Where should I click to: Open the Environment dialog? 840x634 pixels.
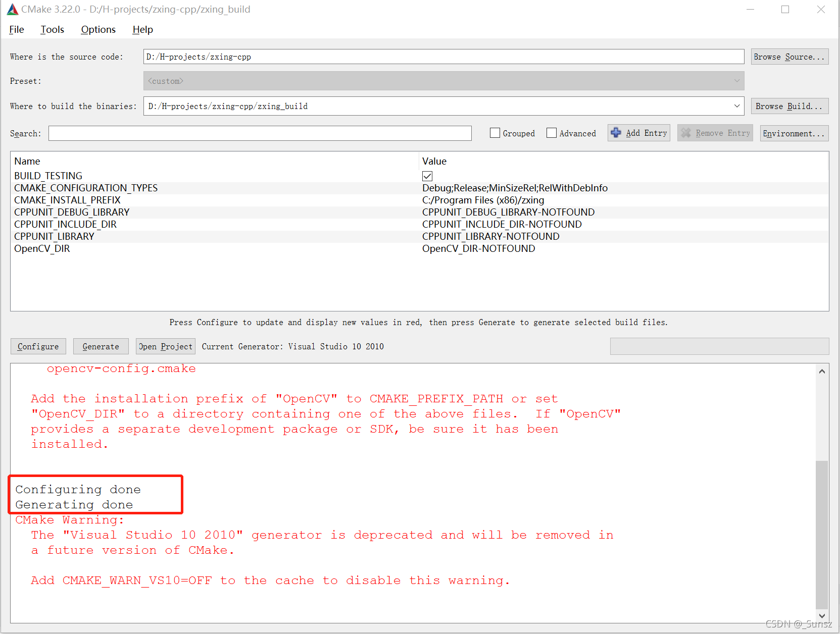tap(794, 133)
